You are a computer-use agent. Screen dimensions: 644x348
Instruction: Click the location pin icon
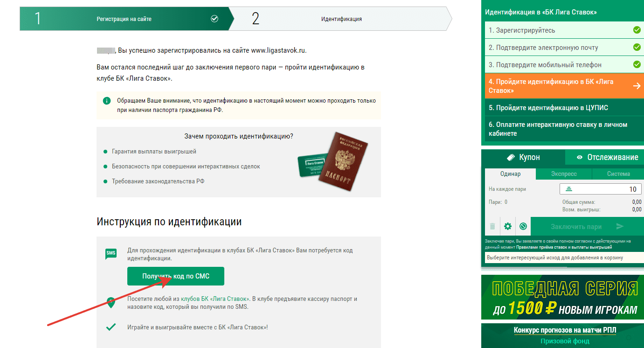[111, 302]
